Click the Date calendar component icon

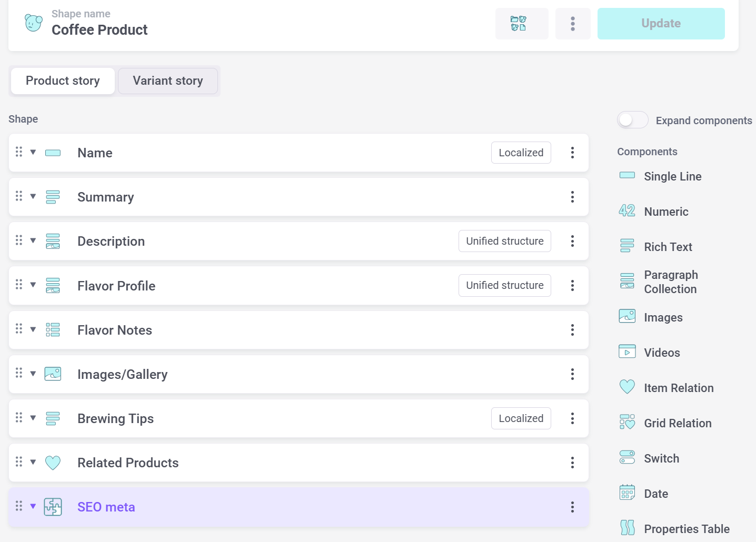[626, 493]
